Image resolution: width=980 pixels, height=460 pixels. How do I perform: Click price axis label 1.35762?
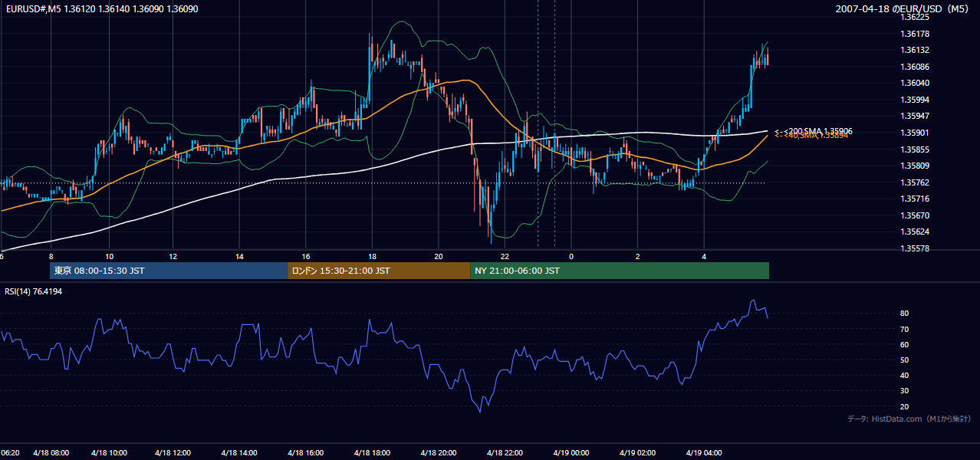914,182
